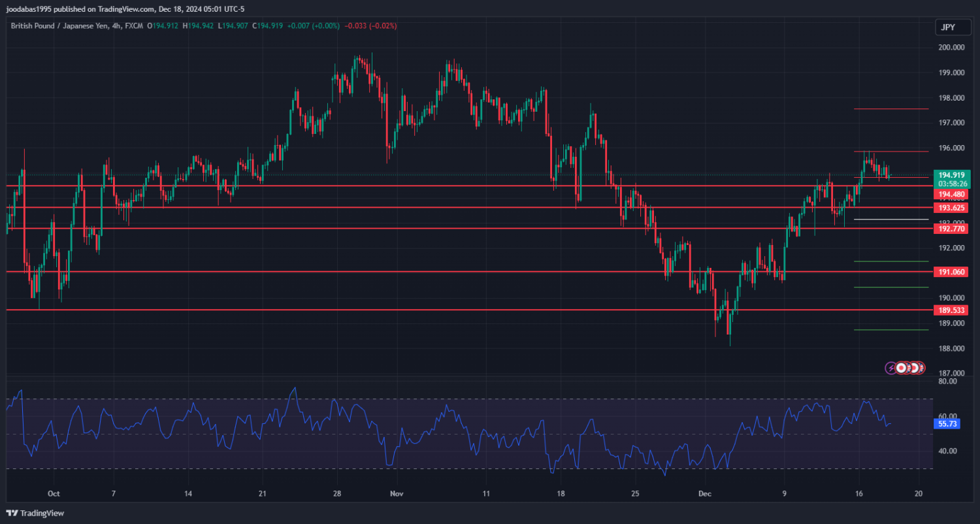Image resolution: width=980 pixels, height=524 pixels.
Task: Click the 20 date label on time axis
Action: pos(919,494)
